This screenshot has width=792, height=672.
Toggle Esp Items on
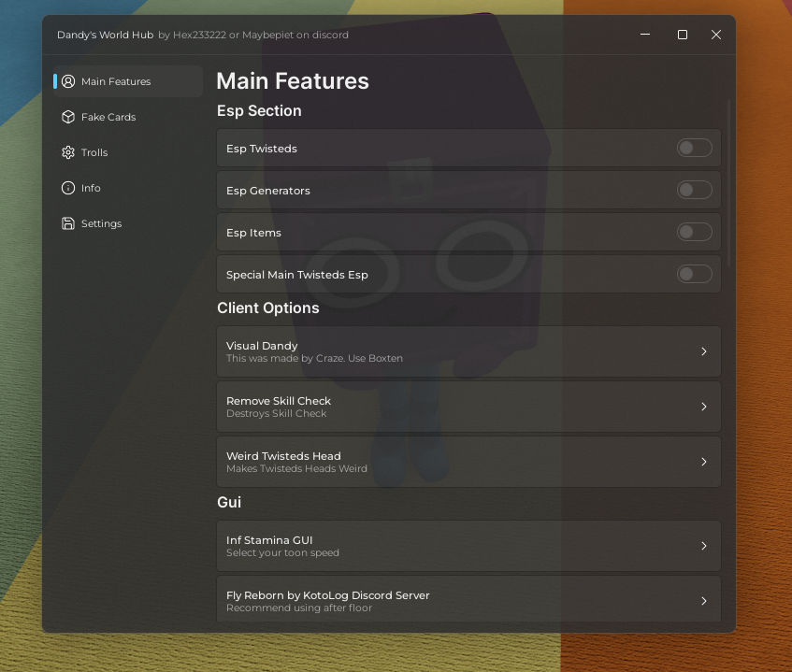(x=695, y=232)
